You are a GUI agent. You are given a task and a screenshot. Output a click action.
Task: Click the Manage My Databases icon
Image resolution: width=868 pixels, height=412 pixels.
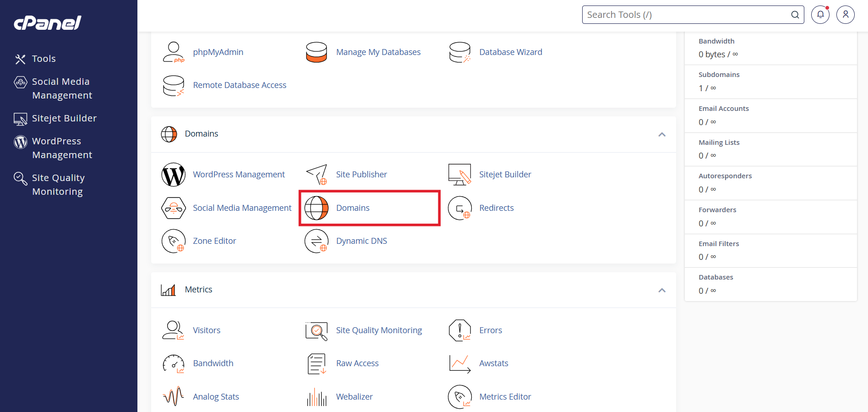click(317, 52)
